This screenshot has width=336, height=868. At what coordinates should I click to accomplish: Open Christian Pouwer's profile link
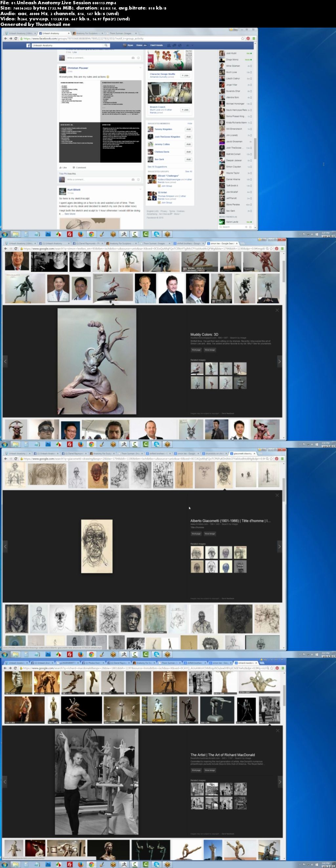click(x=78, y=68)
